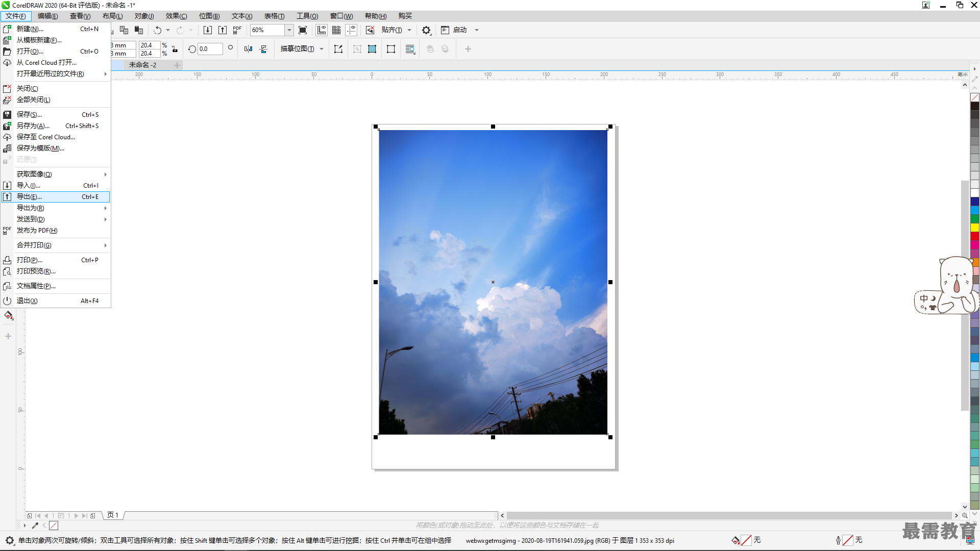Viewport: 980px width, 551px height.
Task: Select New (新建) in File menu
Action: tap(56, 29)
